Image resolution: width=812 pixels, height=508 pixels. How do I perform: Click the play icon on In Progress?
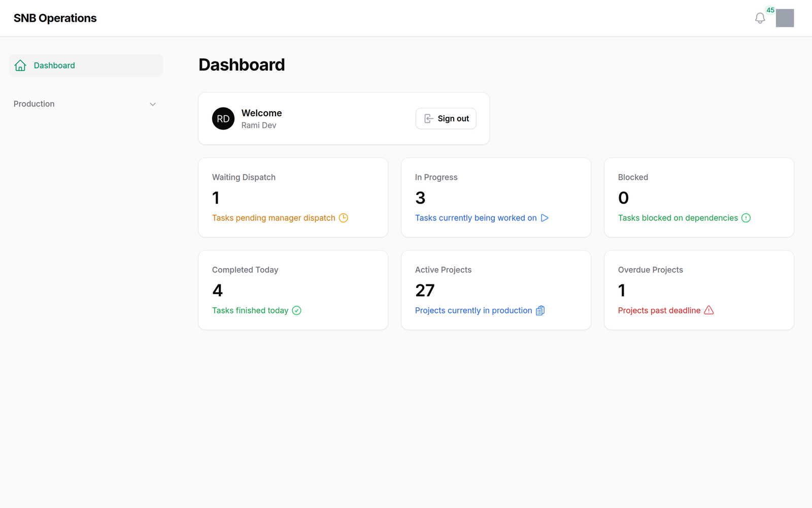(545, 218)
